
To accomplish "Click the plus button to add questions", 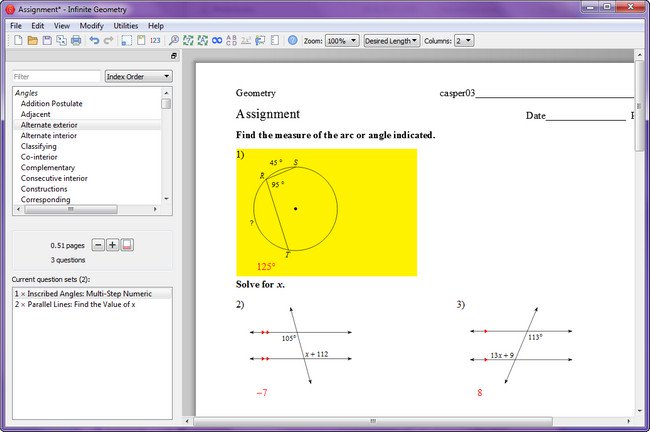I will pos(113,245).
